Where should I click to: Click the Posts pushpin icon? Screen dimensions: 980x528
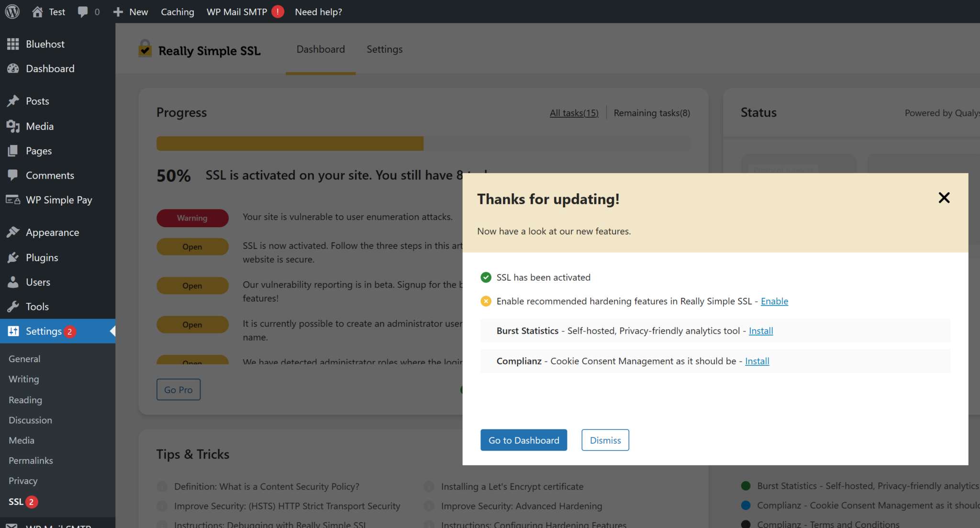point(13,101)
